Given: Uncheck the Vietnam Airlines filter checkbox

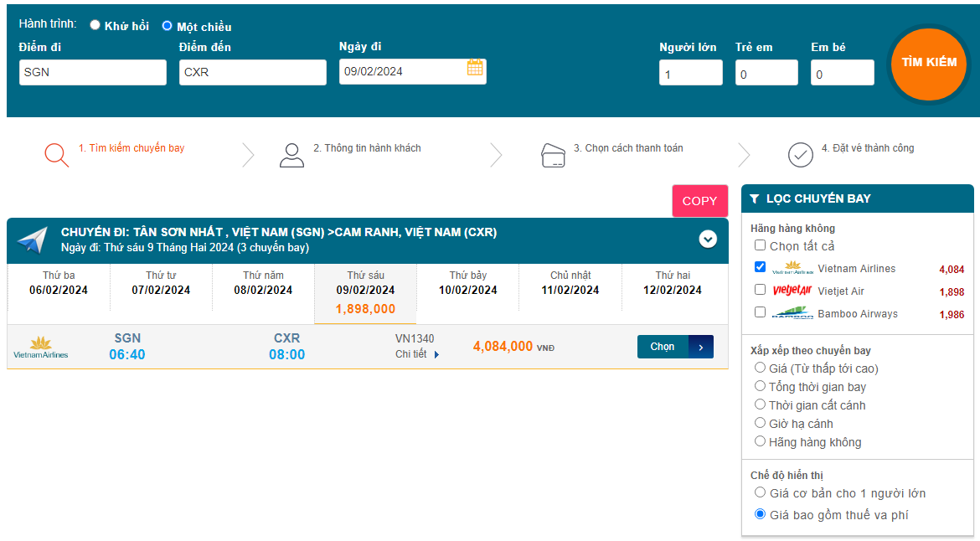Looking at the screenshot, I should click(760, 267).
